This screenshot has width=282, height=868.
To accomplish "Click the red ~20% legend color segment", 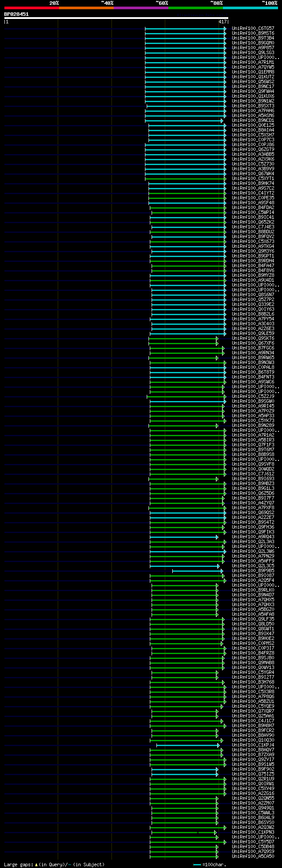I will [x=31, y=8].
